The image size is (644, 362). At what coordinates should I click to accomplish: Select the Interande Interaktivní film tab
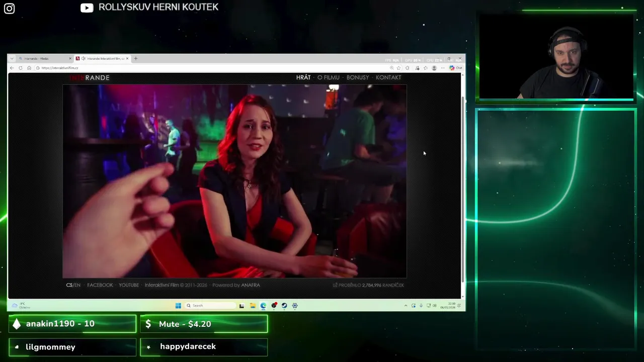click(x=103, y=58)
